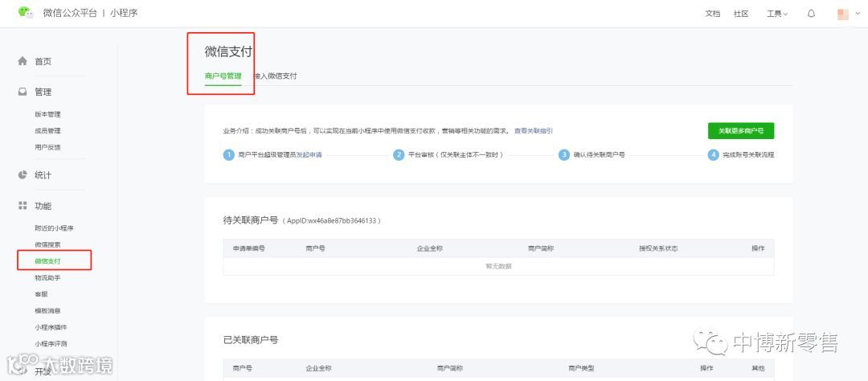Select the 管理 sidebar section
The image size is (868, 381).
click(x=43, y=92)
